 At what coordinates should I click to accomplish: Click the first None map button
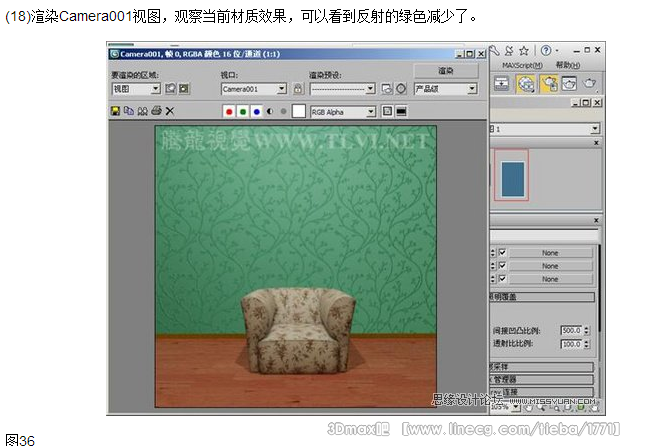(550, 252)
